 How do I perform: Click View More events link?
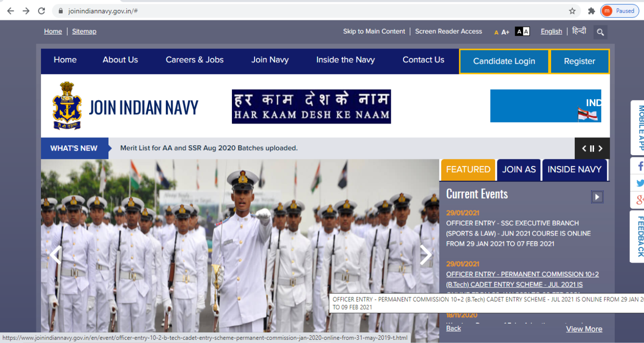point(584,329)
